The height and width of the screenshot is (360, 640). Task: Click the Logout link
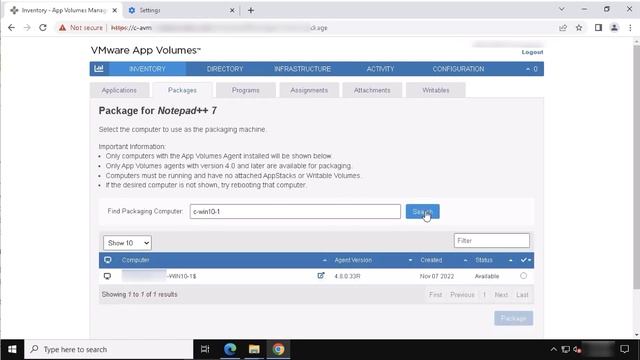[x=532, y=52]
